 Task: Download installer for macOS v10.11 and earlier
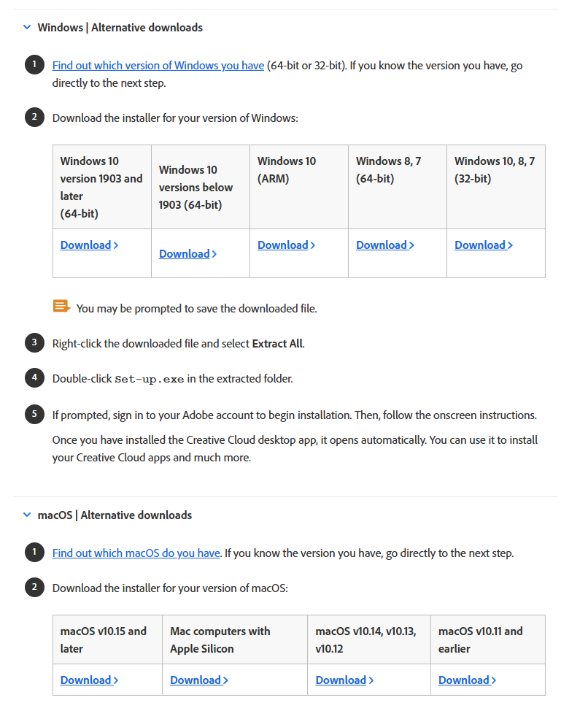click(467, 680)
